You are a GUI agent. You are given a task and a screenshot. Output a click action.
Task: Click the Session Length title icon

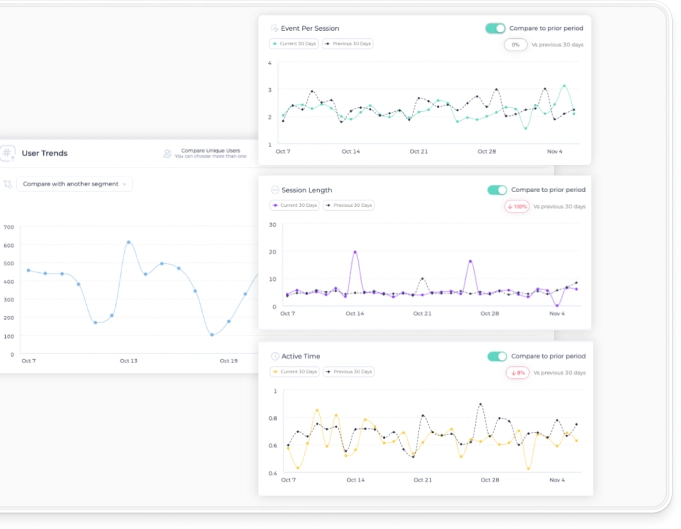coord(275,190)
